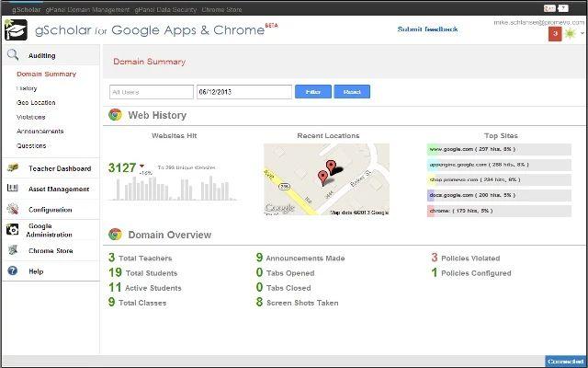Click 8 Screen Shots Taken stat
The height and width of the screenshot is (368, 588).
tap(298, 303)
